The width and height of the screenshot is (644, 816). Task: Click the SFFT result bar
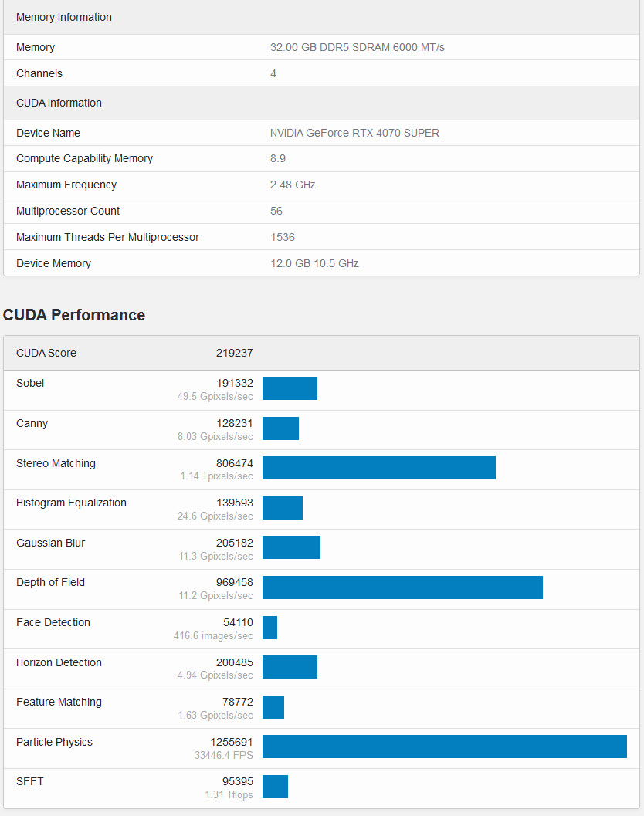275,787
